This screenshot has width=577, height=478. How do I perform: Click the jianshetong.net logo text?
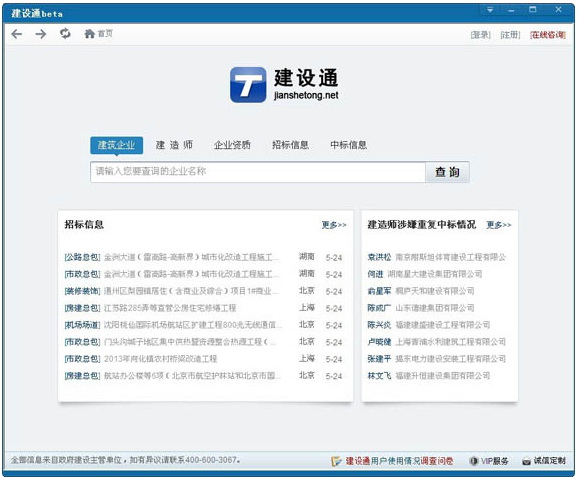click(x=306, y=96)
